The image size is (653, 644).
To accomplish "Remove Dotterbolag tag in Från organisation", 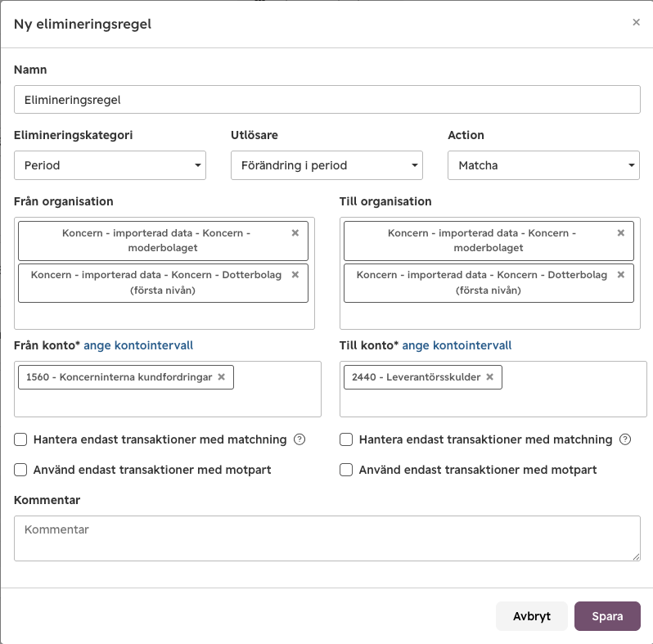I will 295,274.
